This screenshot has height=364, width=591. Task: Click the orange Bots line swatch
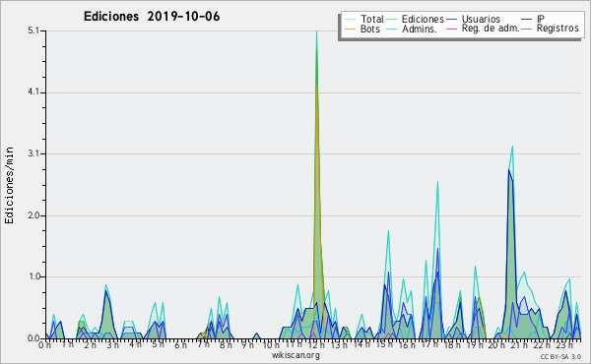350,29
